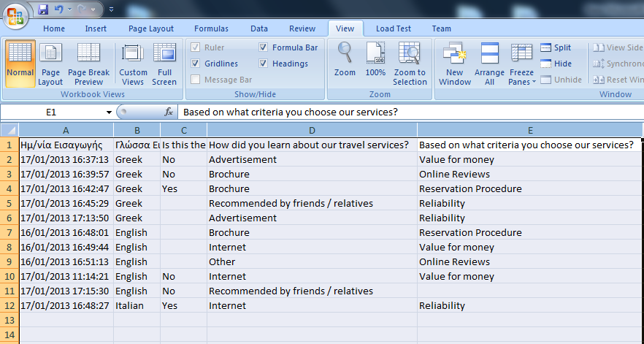This screenshot has width=644, height=344.
Task: Open the Undo history dropdown arrow
Action: pos(69,9)
